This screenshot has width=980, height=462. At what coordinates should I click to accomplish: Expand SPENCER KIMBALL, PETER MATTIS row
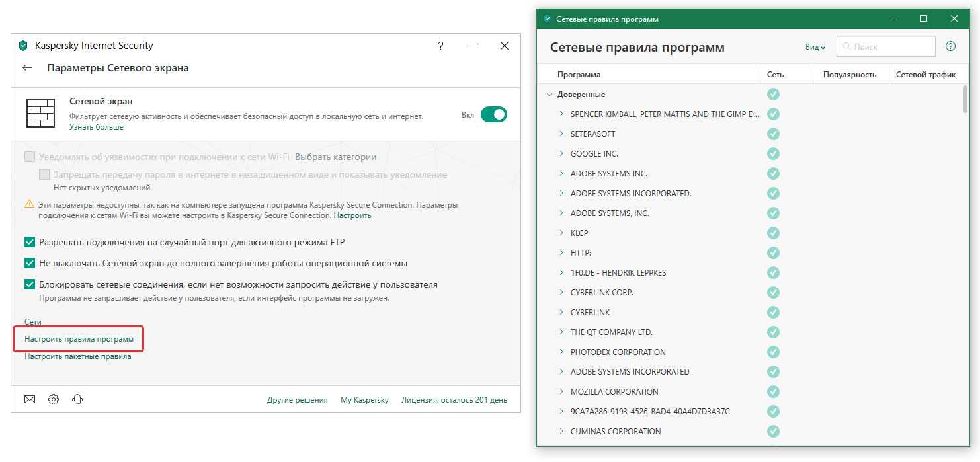click(562, 114)
